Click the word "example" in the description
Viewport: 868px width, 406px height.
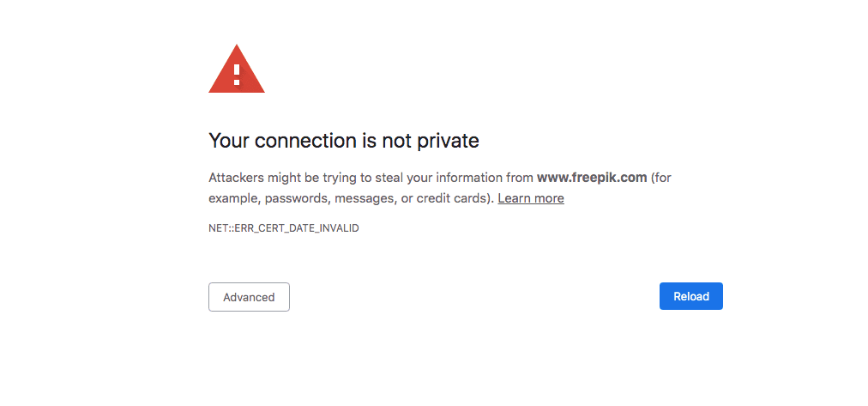[233, 198]
